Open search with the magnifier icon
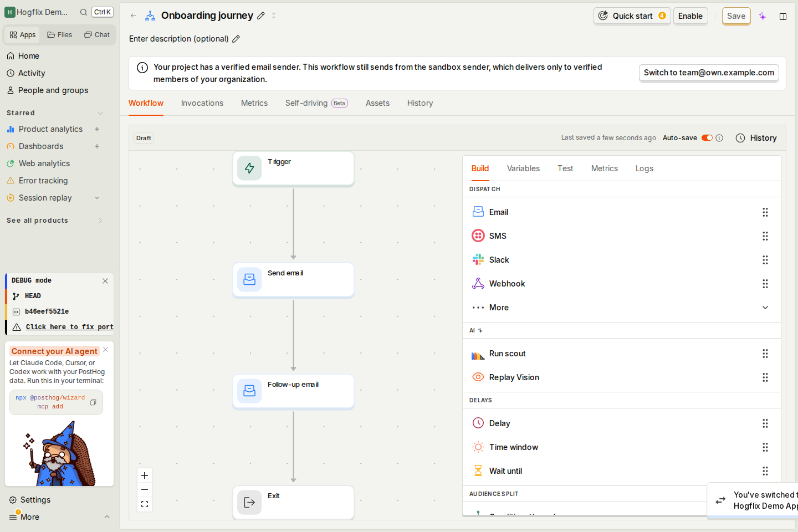This screenshot has width=798, height=532. [84, 12]
